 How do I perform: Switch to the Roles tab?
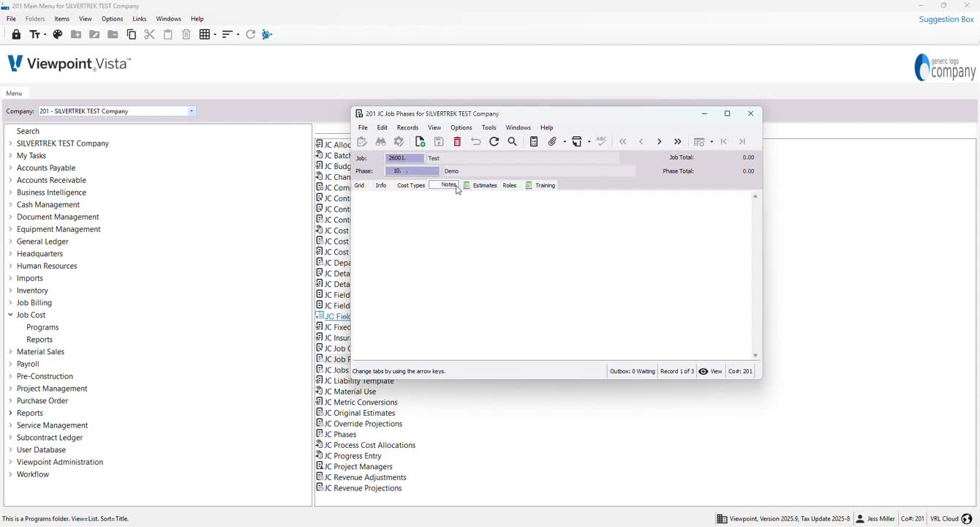coord(510,185)
